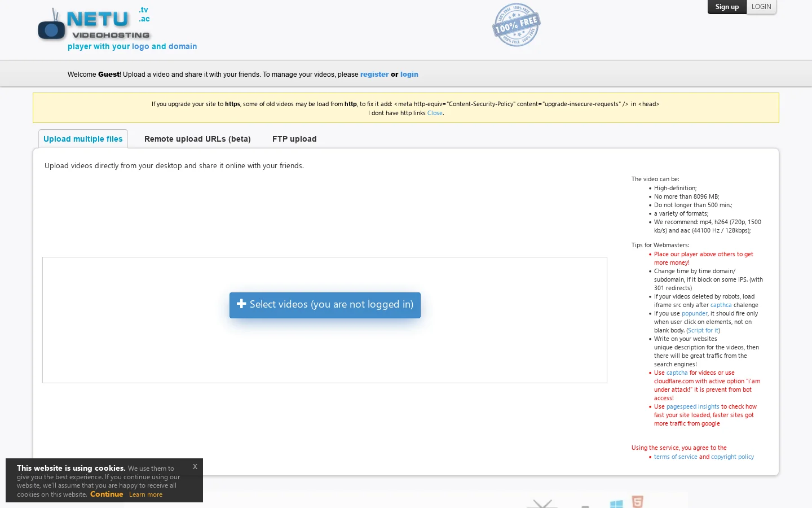This screenshot has height=508, width=812.
Task: Accept cookies with Continue
Action: (x=107, y=494)
